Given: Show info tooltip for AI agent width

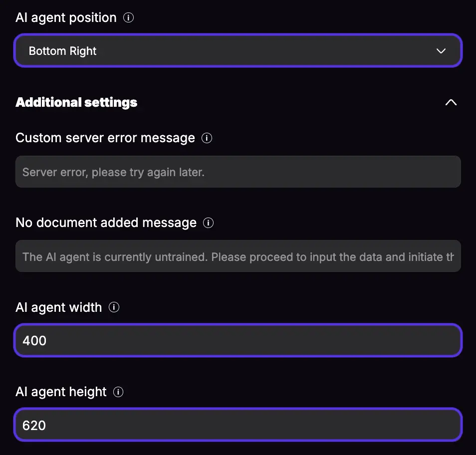Looking at the screenshot, I should 114,307.
